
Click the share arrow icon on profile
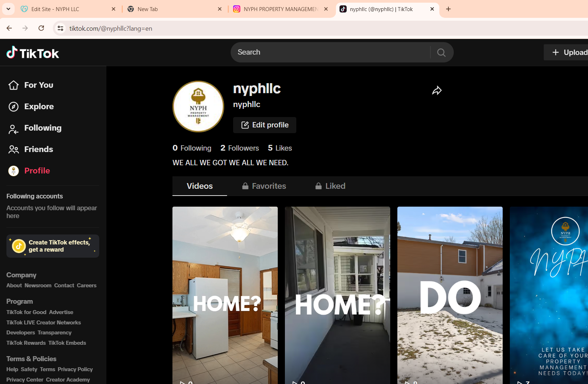(x=437, y=91)
